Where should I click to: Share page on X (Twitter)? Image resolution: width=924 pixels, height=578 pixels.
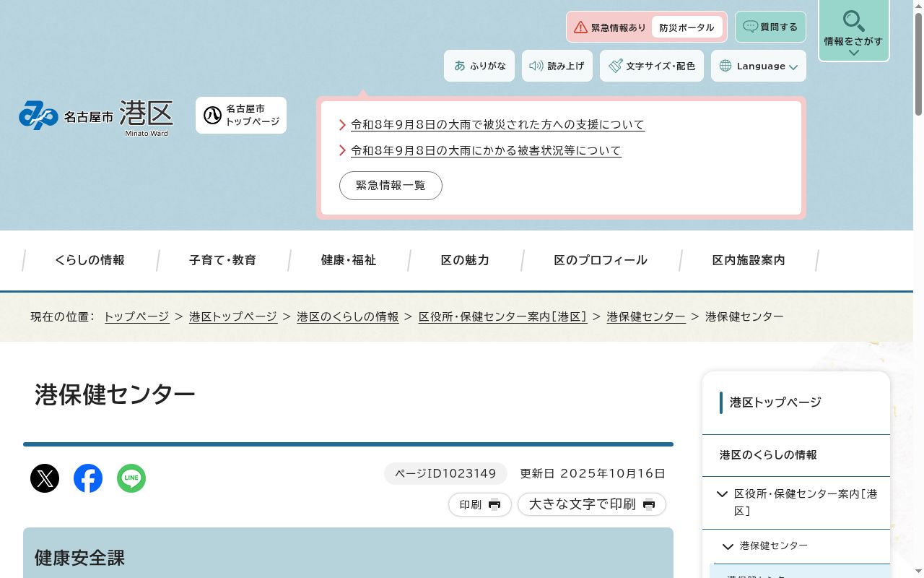[45, 478]
